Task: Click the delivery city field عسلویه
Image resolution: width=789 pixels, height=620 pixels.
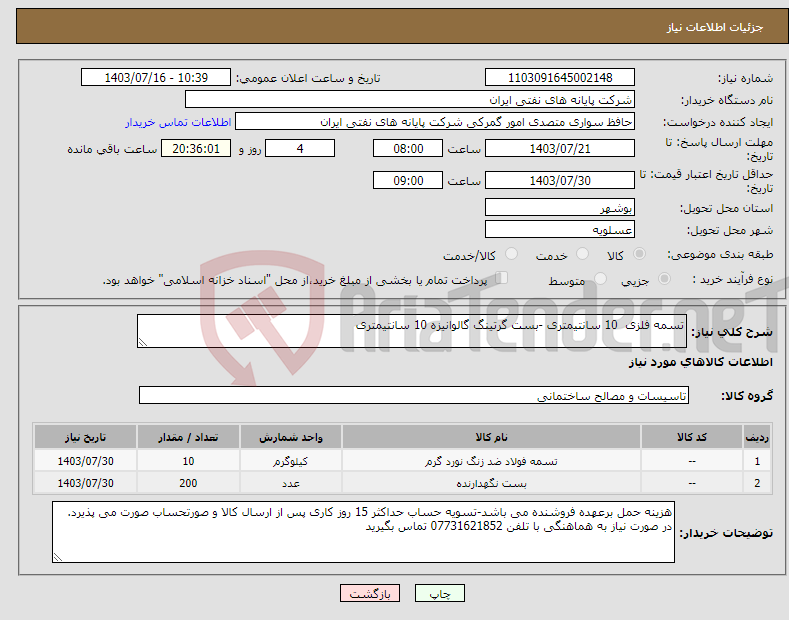Action: 560,229
